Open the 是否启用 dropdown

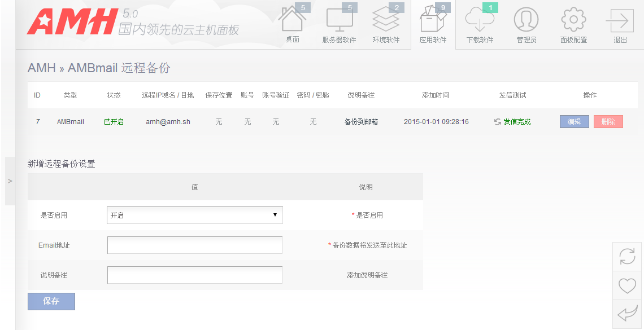click(x=195, y=215)
